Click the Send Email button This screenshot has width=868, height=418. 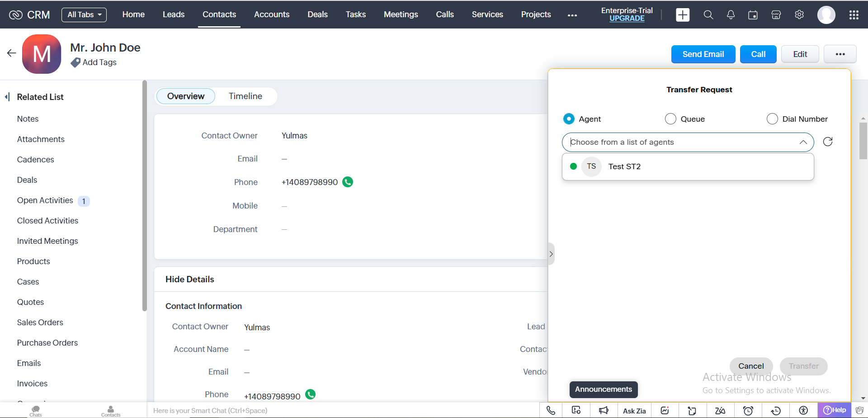[x=703, y=54]
